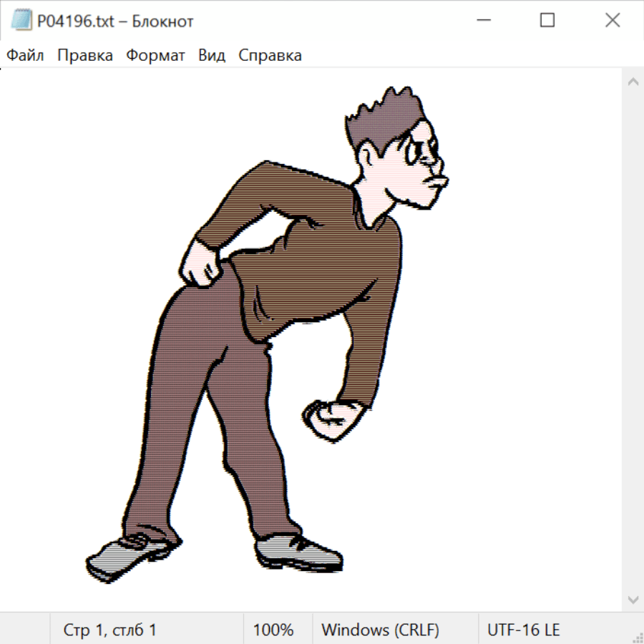Close the P04196.txt Notepad window
The width and height of the screenshot is (644, 644).
(x=612, y=21)
